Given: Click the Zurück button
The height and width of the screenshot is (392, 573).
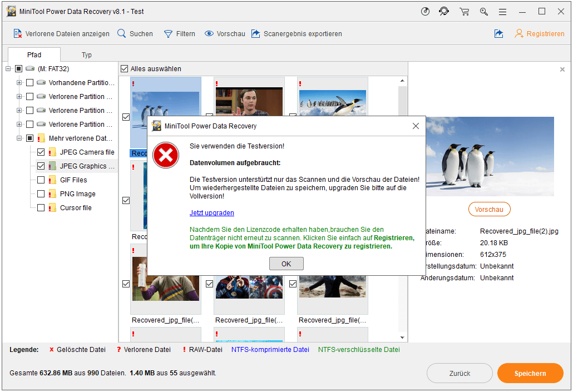Looking at the screenshot, I should [x=460, y=373].
